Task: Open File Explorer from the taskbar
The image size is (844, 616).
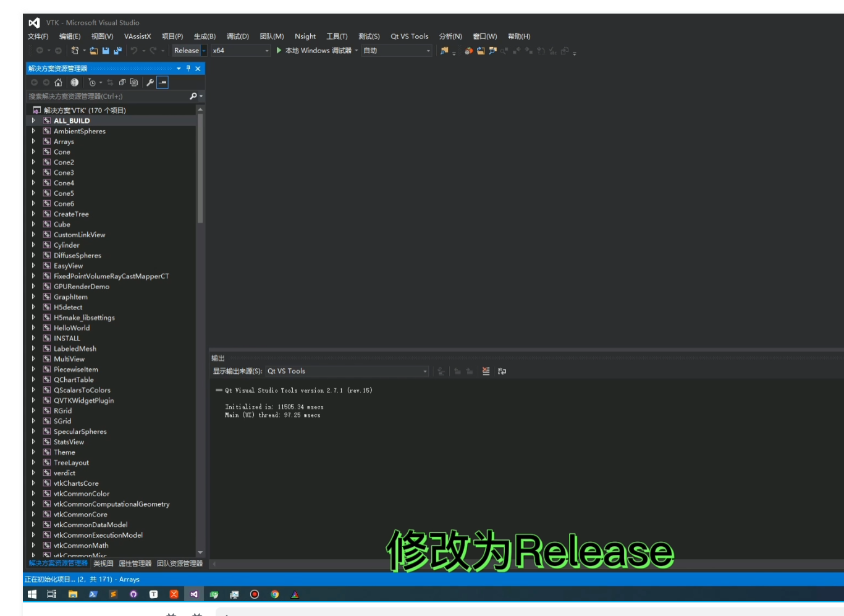Action: tap(73, 594)
